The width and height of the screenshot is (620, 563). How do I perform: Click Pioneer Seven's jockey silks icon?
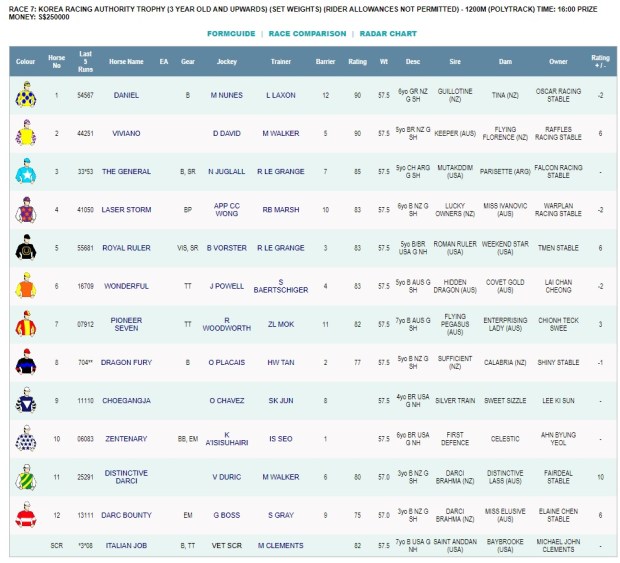[26, 324]
